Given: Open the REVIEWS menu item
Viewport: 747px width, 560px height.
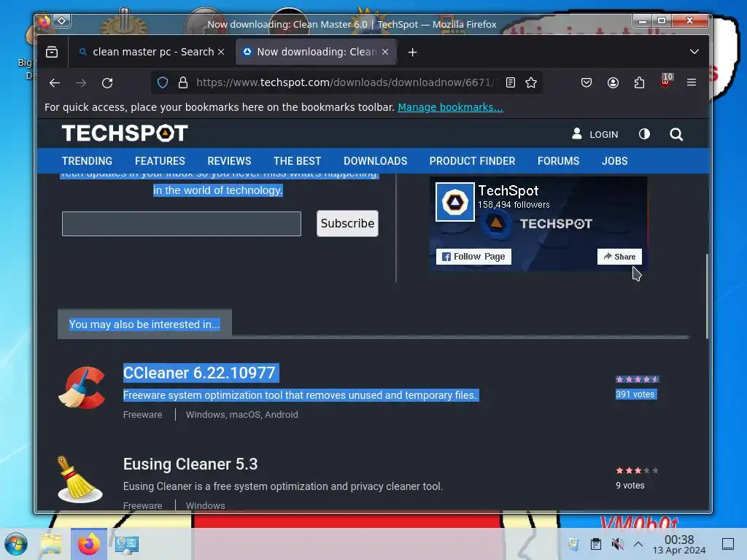Looking at the screenshot, I should [229, 161].
